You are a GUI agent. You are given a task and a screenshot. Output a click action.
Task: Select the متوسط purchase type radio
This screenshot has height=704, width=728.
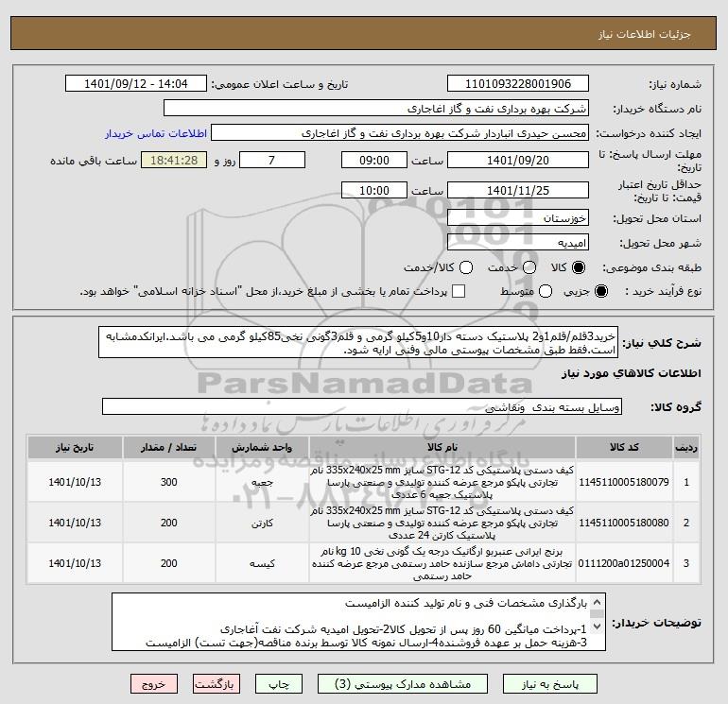tap(546, 291)
